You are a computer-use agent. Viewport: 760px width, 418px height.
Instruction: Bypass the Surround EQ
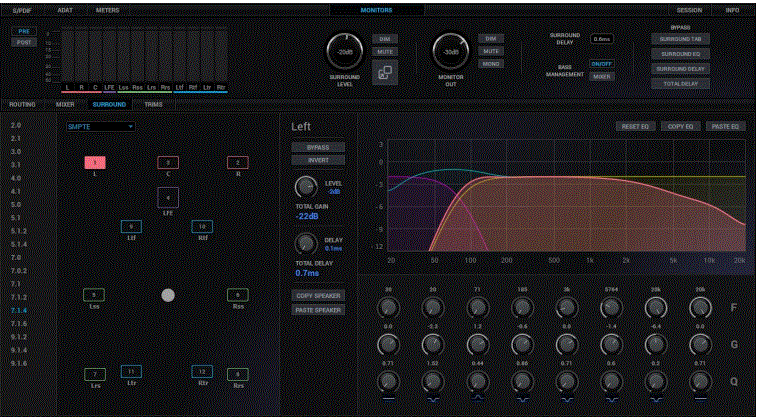pyautogui.click(x=681, y=54)
